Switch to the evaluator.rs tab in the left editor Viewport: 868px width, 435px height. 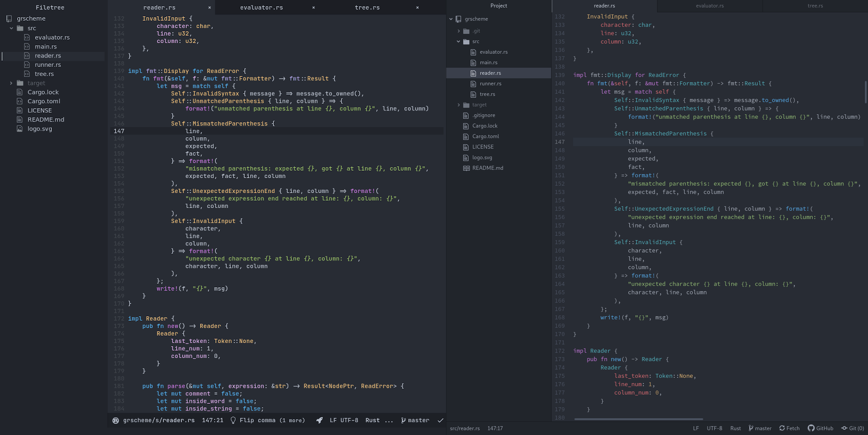pyautogui.click(x=268, y=7)
